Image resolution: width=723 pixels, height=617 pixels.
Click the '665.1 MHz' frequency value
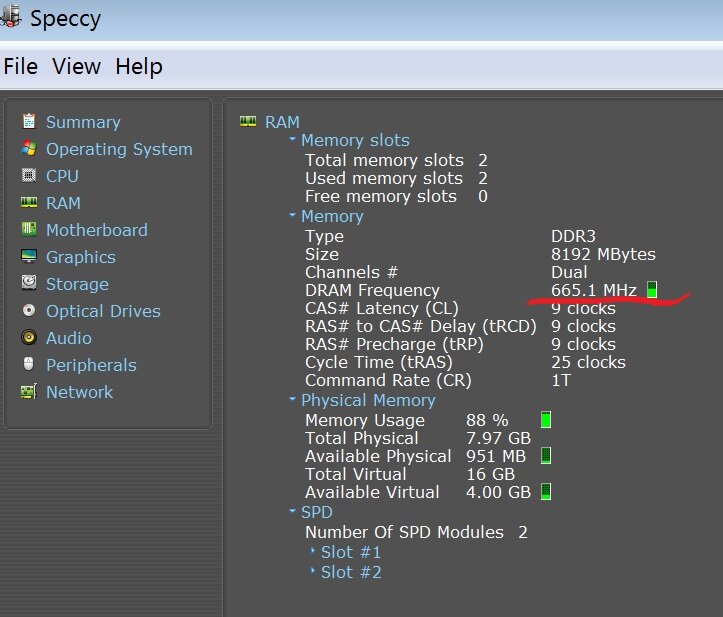click(x=594, y=290)
